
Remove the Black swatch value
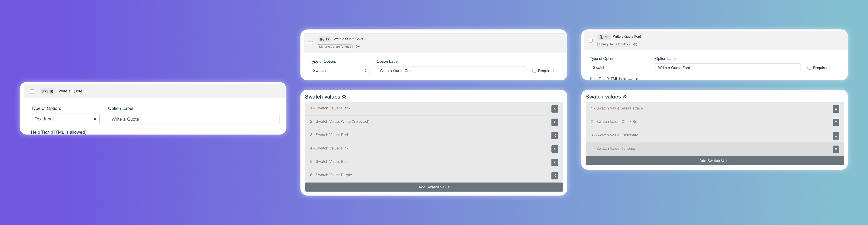555,109
